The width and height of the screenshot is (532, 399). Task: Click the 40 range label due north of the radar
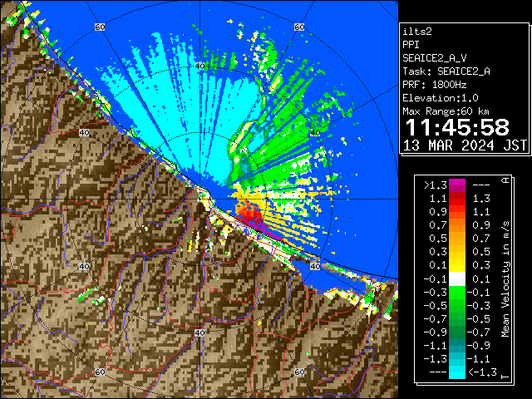coord(200,66)
